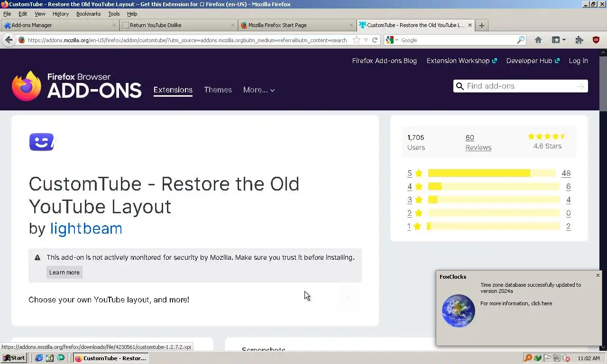This screenshot has width=607, height=364.
Task: Click the Google search input field
Action: coord(458,40)
